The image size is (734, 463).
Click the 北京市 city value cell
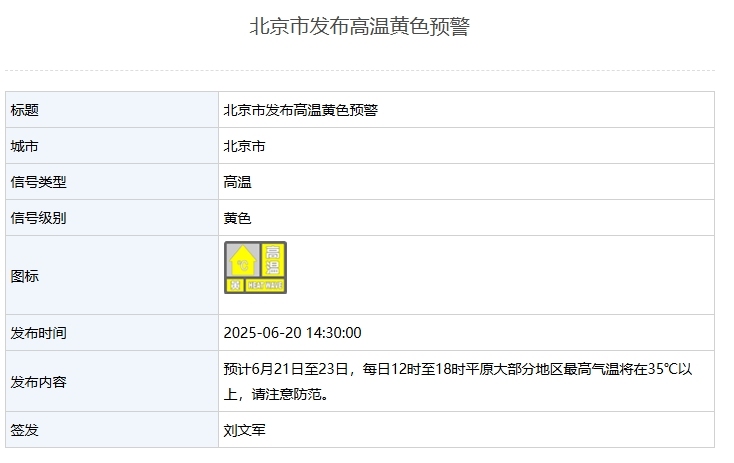[466, 146]
